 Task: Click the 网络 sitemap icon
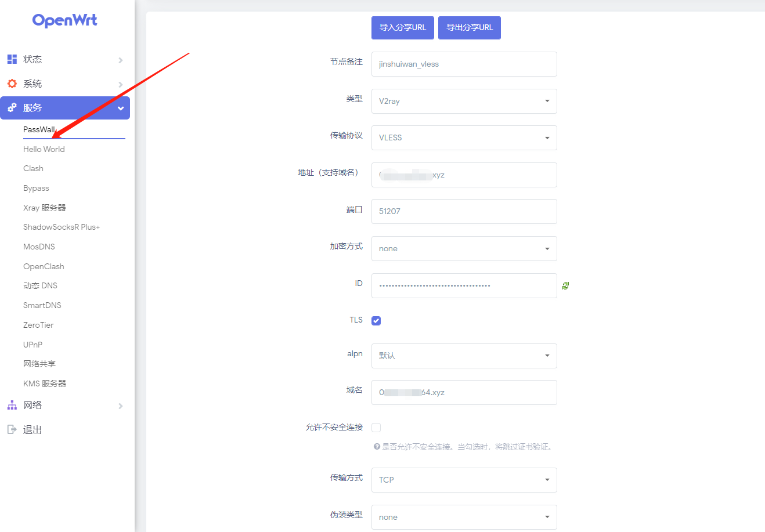(12, 405)
